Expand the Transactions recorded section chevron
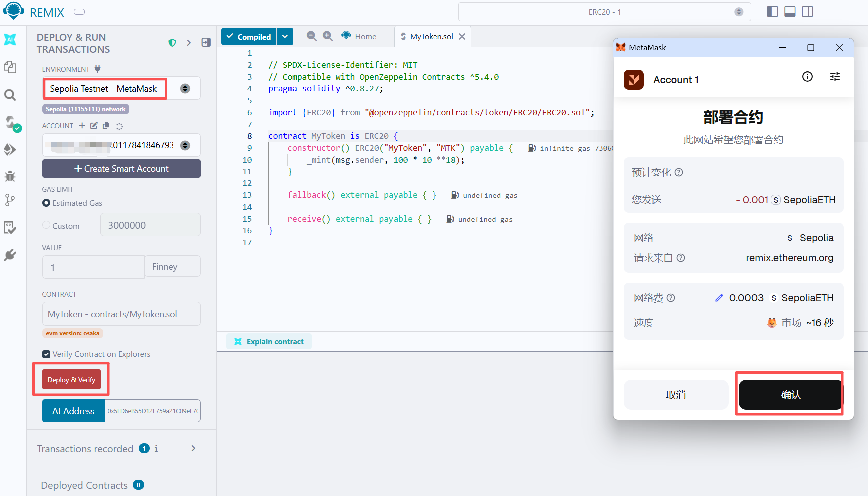 tap(193, 448)
